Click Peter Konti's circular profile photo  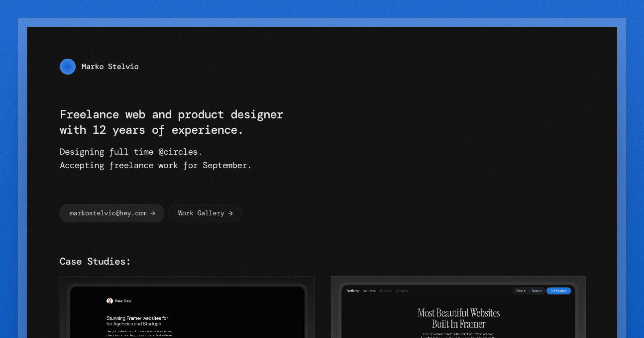(109, 301)
